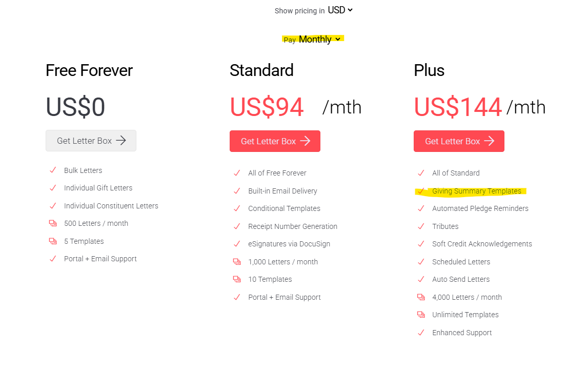Open the USD currency dropdown
588x367 pixels.
point(340,10)
